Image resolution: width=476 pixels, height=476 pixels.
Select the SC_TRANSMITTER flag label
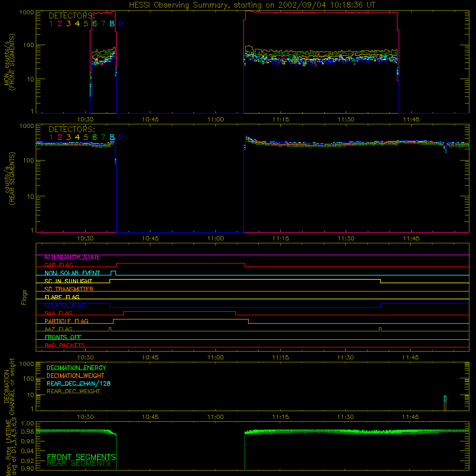tap(69, 289)
